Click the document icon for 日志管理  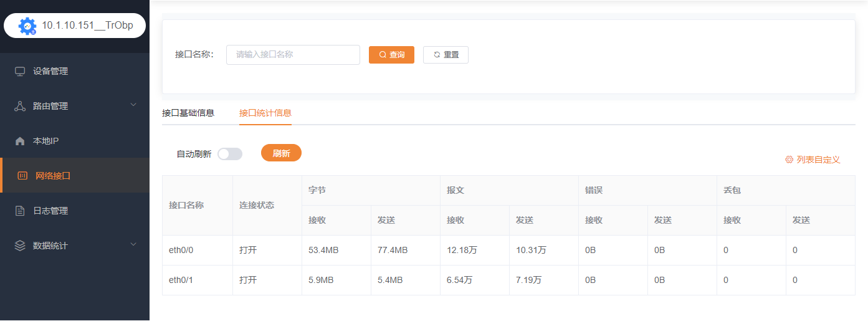coord(20,211)
